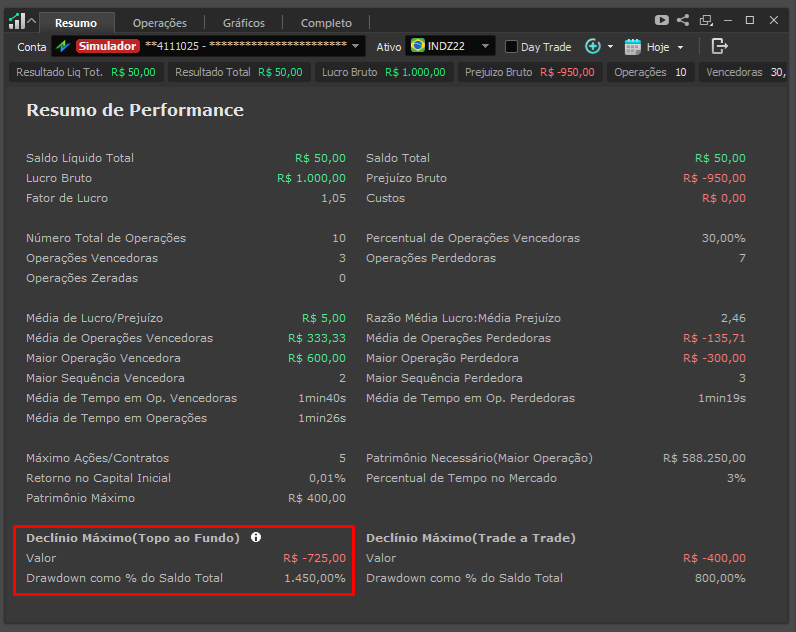The width and height of the screenshot is (796, 632).
Task: Open the Ativo INDZ22 dropdown
Action: [x=485, y=46]
